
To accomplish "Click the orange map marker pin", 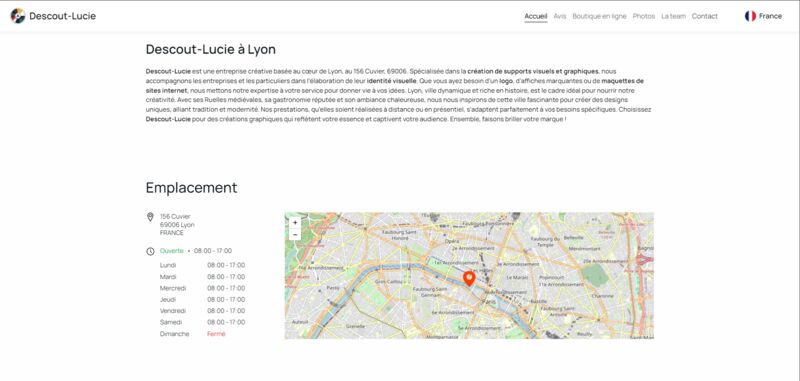I will coord(469,279).
